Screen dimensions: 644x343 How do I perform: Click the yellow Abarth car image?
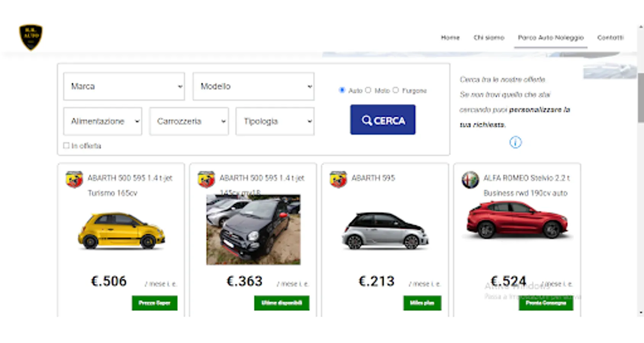[121, 231]
